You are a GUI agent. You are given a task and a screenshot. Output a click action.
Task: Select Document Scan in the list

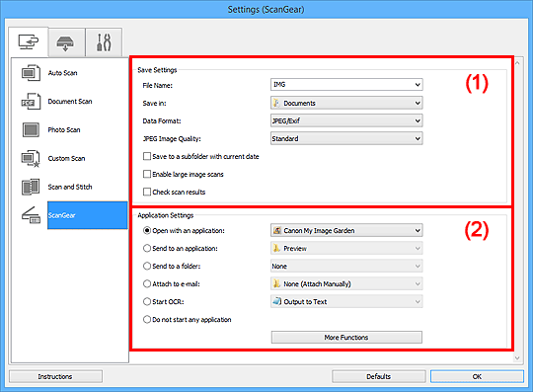pos(70,102)
